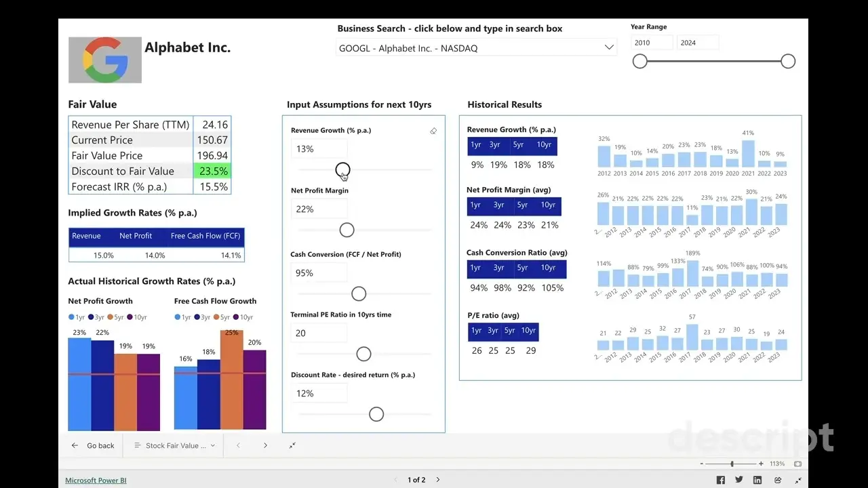Click the Year Range start field 2010
Image resolution: width=868 pixels, height=488 pixels.
pos(652,43)
